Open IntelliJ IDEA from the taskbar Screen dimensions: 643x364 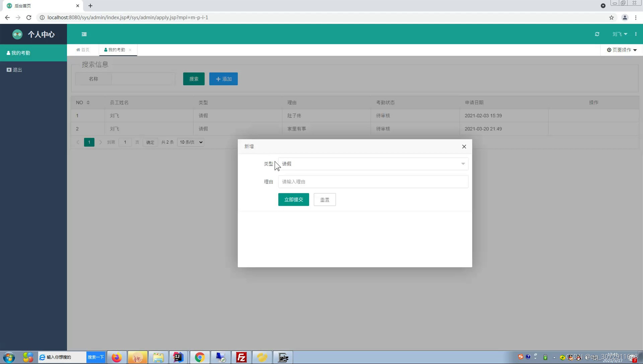click(x=178, y=357)
